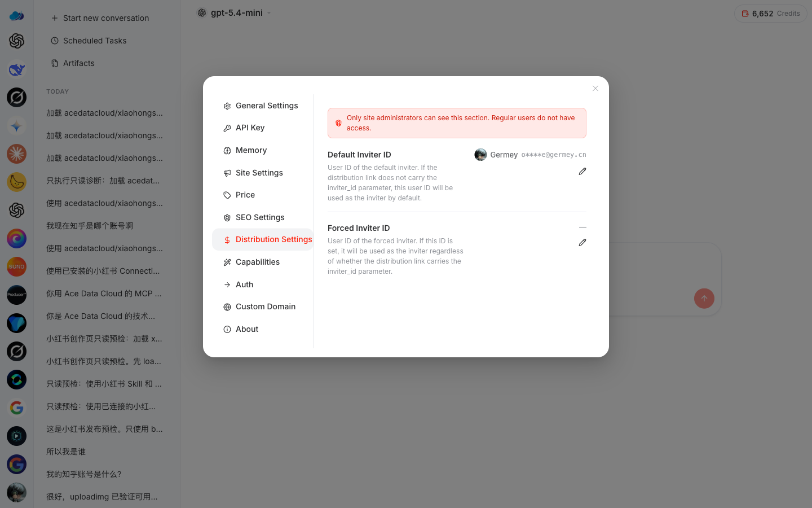Select the Claude orange starburst icon
Screen dimensions: 812x508
pyautogui.click(x=16, y=154)
